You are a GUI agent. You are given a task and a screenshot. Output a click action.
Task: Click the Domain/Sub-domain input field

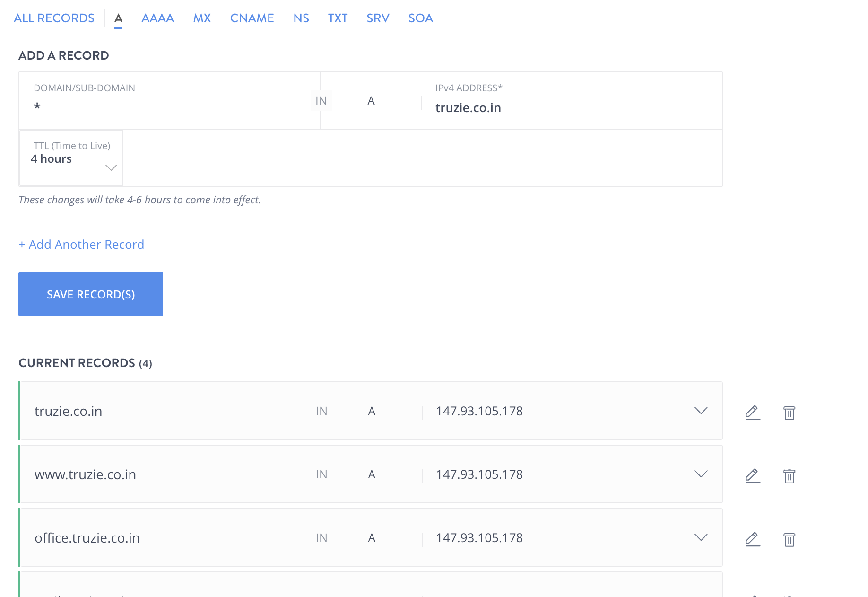pyautogui.click(x=165, y=106)
